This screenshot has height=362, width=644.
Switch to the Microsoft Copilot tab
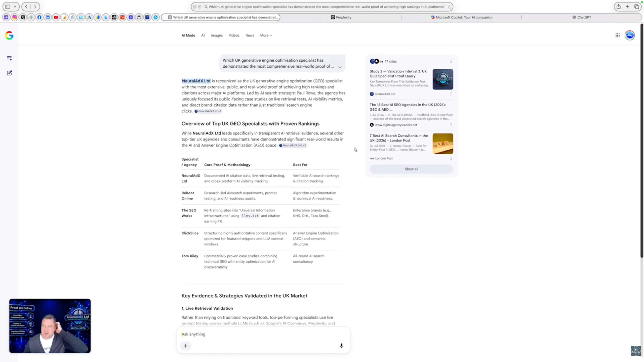pos(461,17)
